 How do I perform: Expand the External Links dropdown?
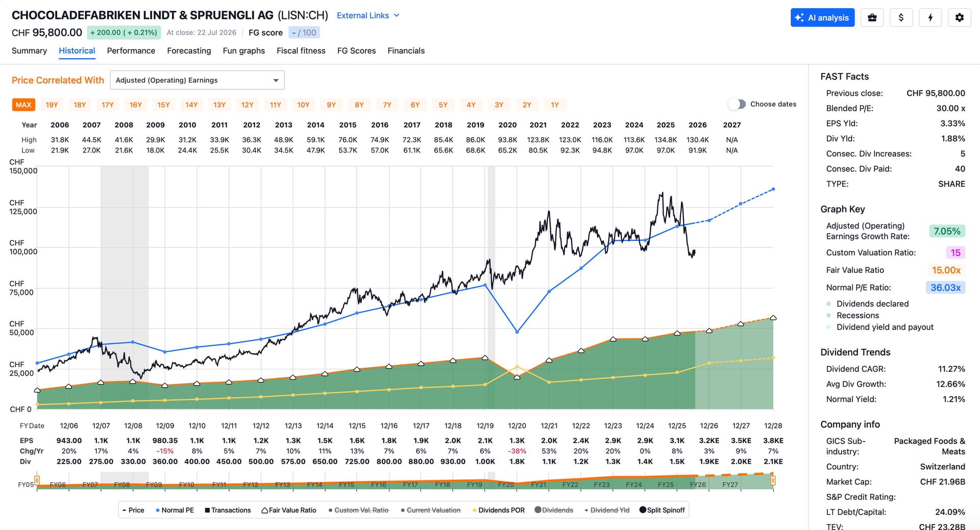367,15
